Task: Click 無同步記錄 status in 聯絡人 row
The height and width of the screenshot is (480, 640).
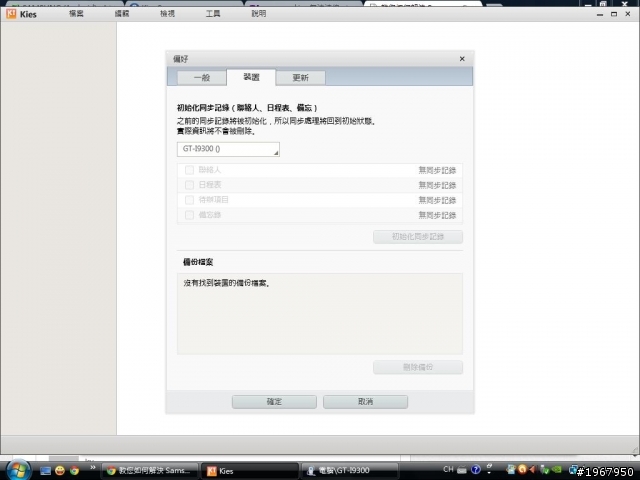Action: 437,170
